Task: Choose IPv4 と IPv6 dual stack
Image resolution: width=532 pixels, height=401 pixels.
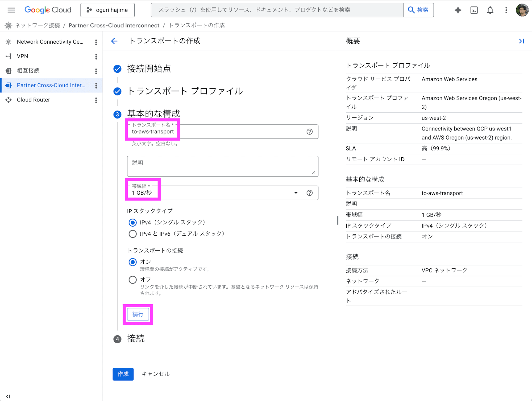Action: (x=132, y=234)
